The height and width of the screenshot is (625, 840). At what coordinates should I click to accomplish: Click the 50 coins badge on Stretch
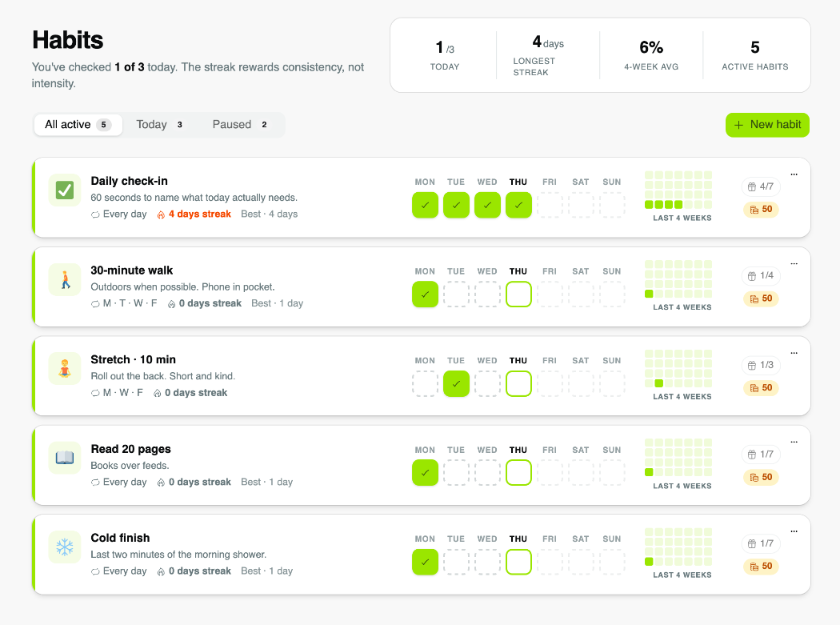pos(761,387)
